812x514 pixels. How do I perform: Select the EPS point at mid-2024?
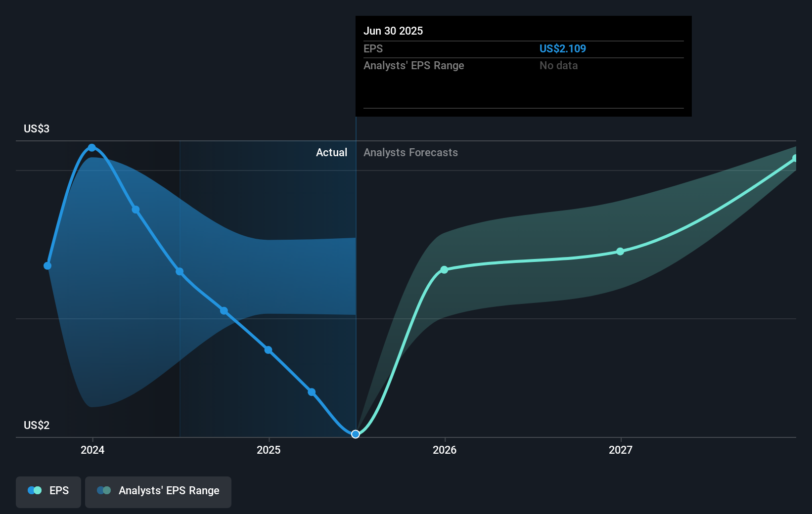click(x=180, y=272)
